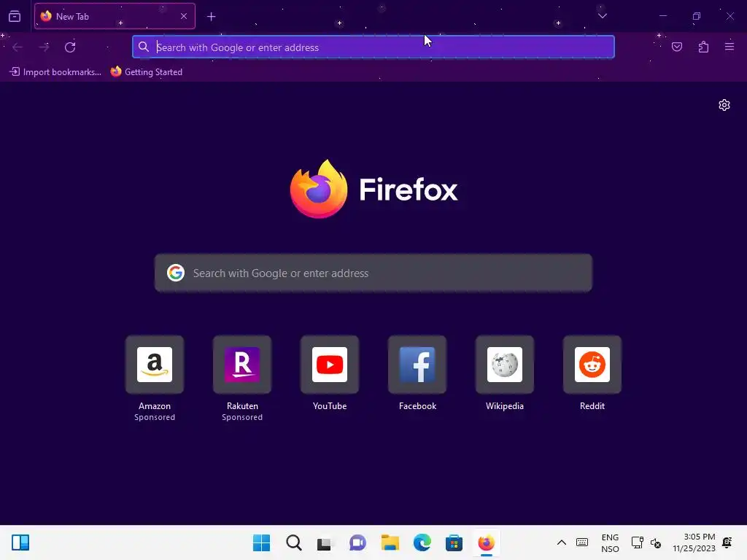
Task: Launch Microsoft Edge from taskbar
Action: tap(422, 542)
